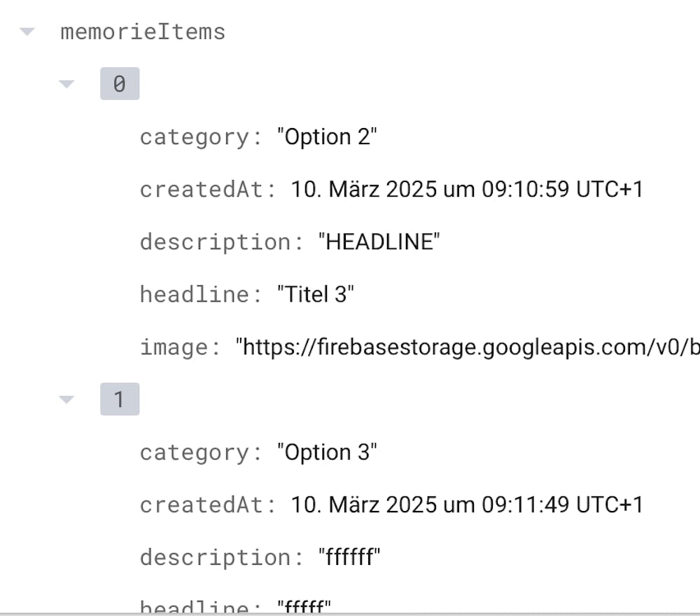This screenshot has height=616, width=700.
Task: Click the memorieItems field name
Action: click(x=143, y=32)
